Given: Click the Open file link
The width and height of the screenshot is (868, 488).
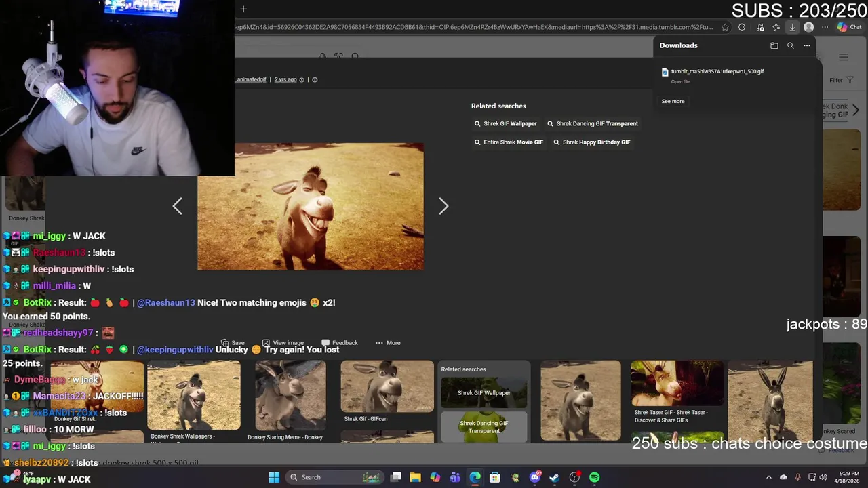Looking at the screenshot, I should [x=680, y=81].
